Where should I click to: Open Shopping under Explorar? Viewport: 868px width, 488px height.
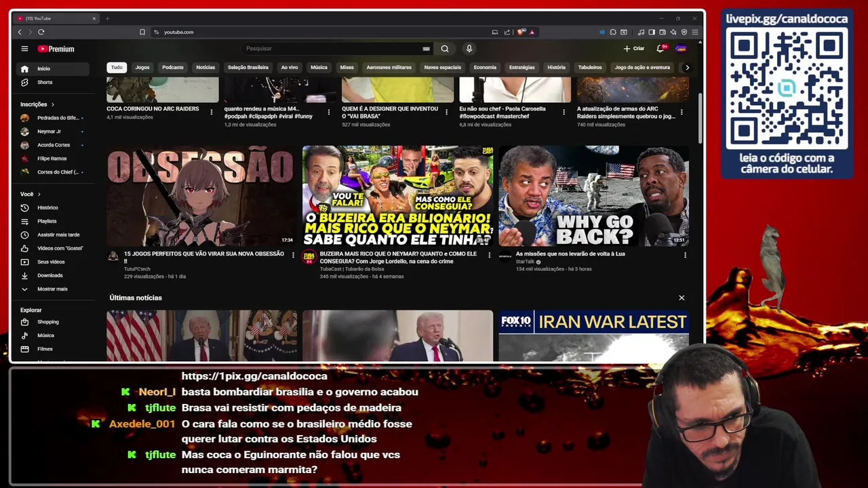click(53, 322)
